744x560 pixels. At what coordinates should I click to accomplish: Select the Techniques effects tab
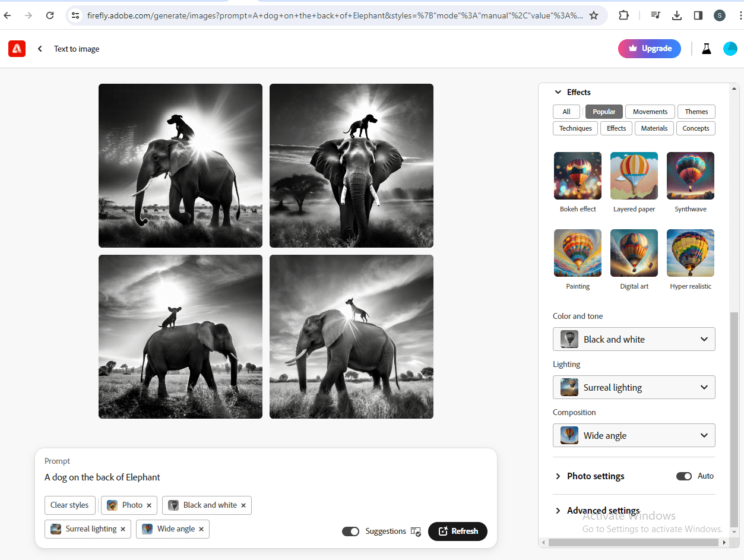point(575,128)
